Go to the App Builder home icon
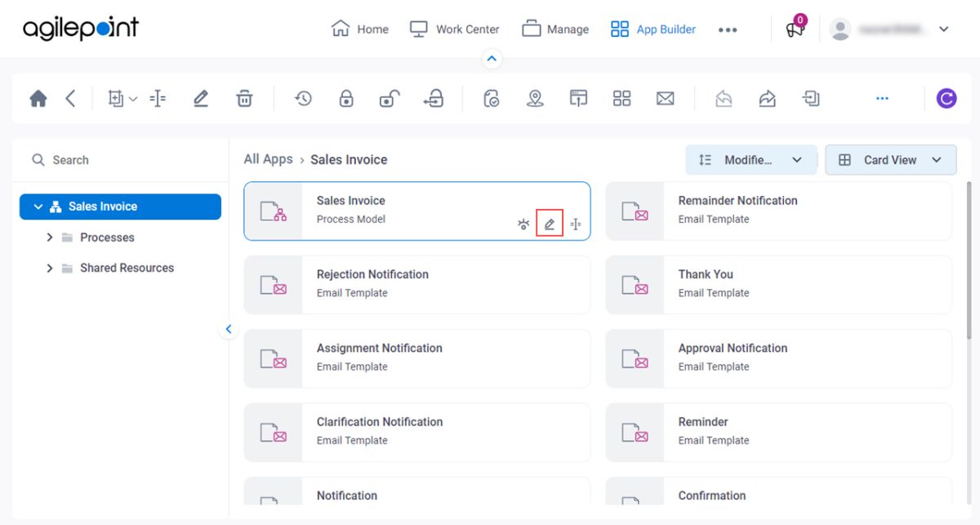This screenshot has width=980, height=525. click(38, 99)
